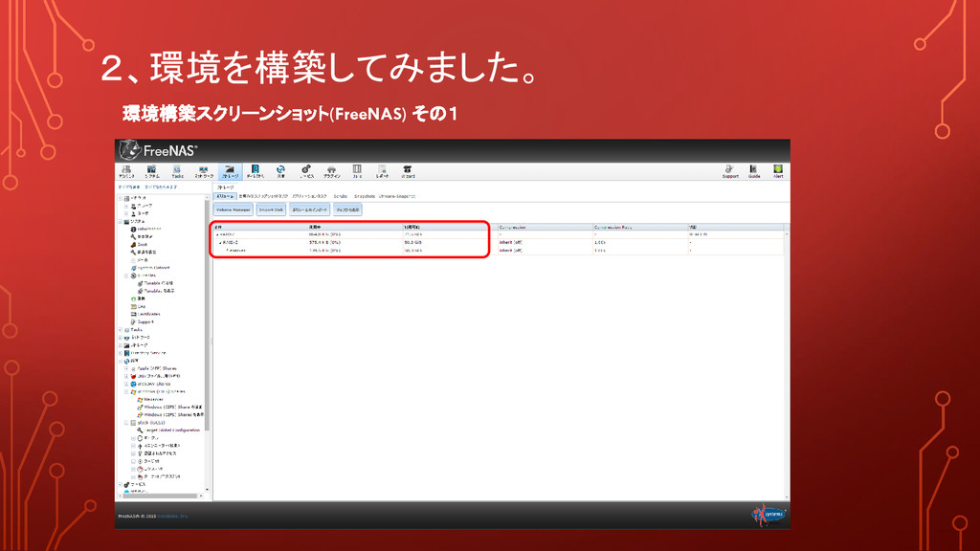Viewport: 980px width, 551px height.
Task: Open the Reporting toolbar icon
Action: click(382, 172)
